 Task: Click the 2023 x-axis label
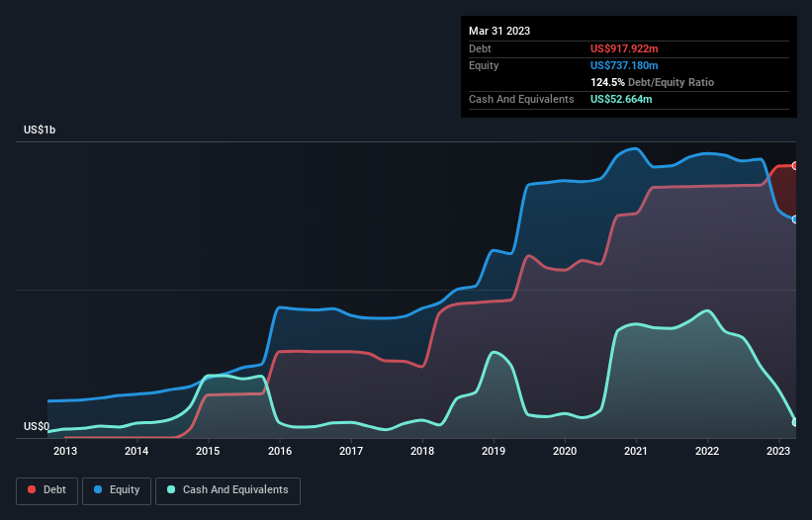(x=778, y=451)
